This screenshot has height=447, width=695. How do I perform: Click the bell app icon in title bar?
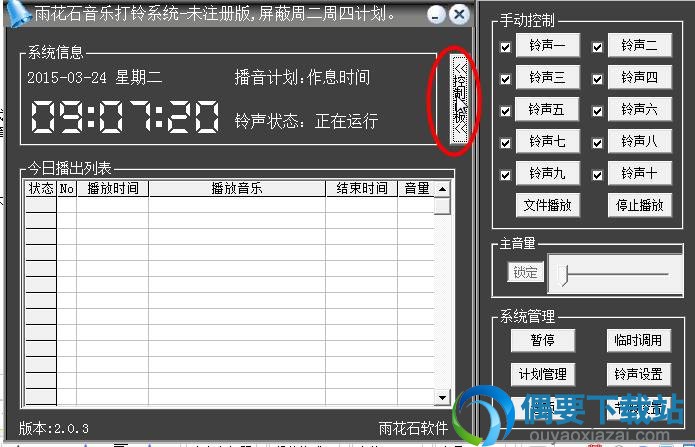coord(19,13)
